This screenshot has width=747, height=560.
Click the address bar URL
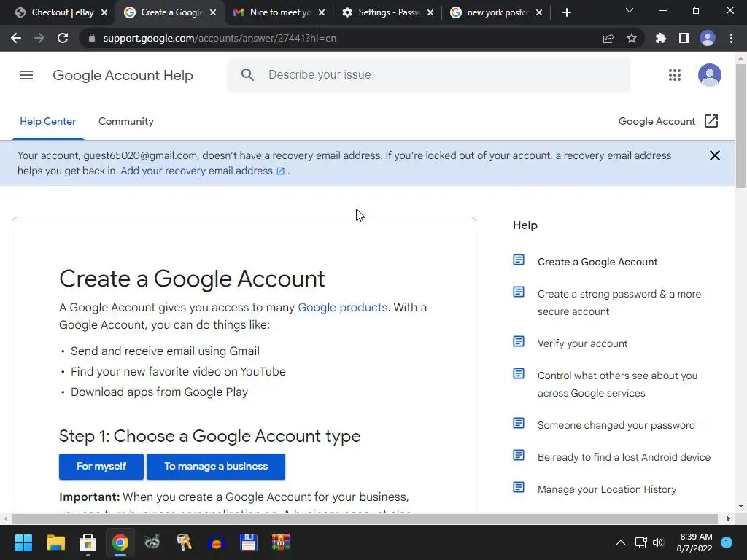220,38
